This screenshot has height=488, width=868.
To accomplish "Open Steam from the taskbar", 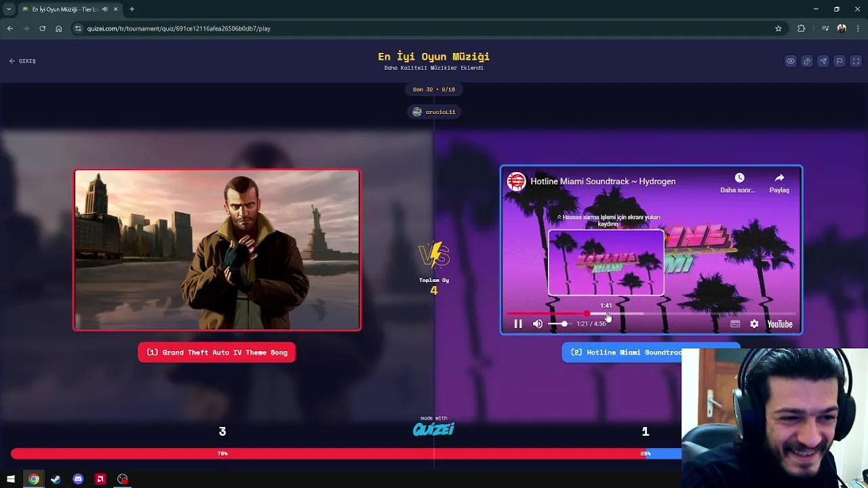I will [56, 479].
